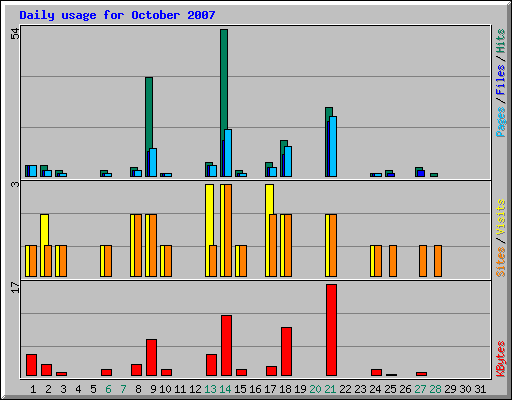Screen dimensions: 512x400
Task: Click the green weekend day label "6"
Action: 108,389
